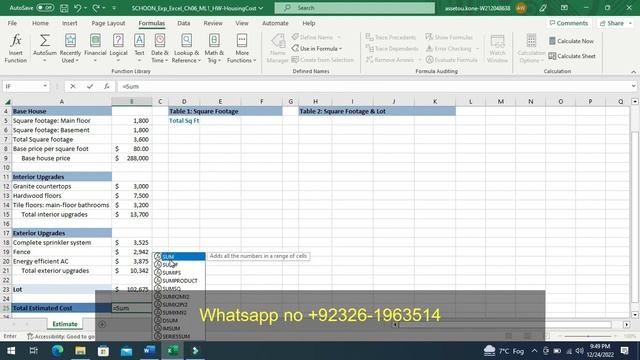
Task: Select the Estimate sheet tab
Action: pos(64,324)
